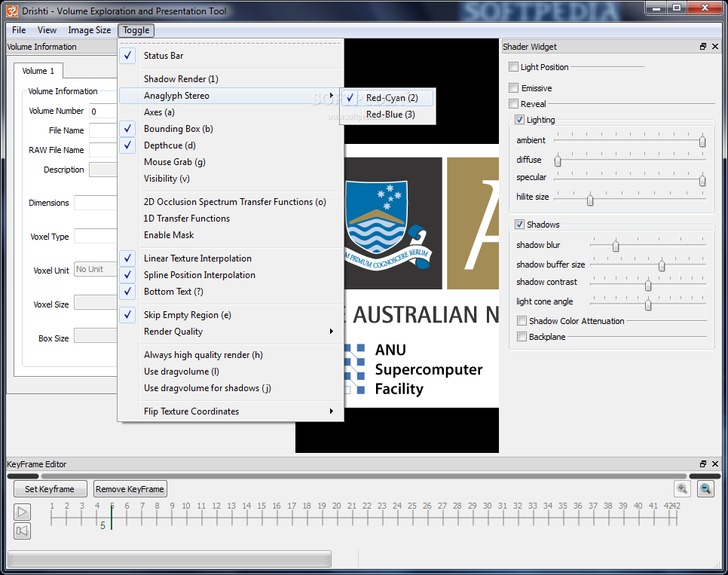The width and height of the screenshot is (728, 575).
Task: Enable the Emissive checkbox
Action: 513,87
